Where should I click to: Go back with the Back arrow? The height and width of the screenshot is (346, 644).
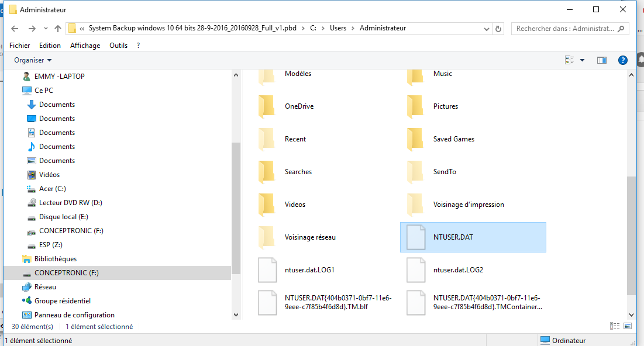[15, 28]
